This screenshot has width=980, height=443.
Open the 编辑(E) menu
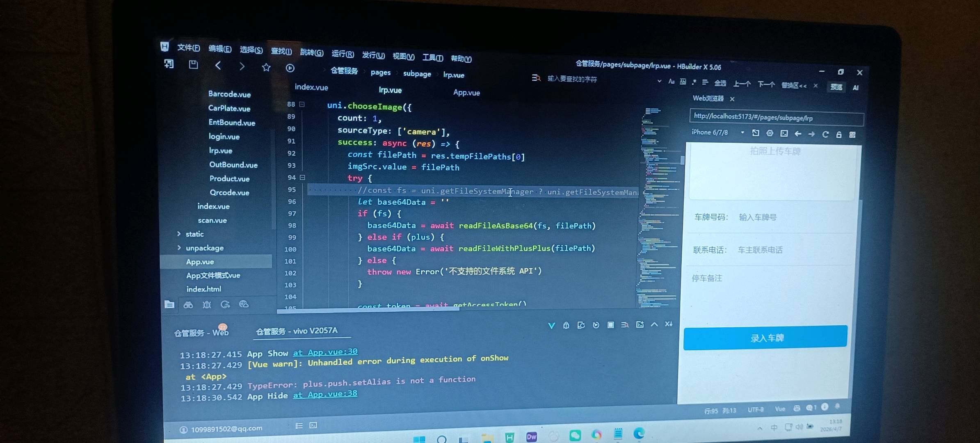click(220, 49)
